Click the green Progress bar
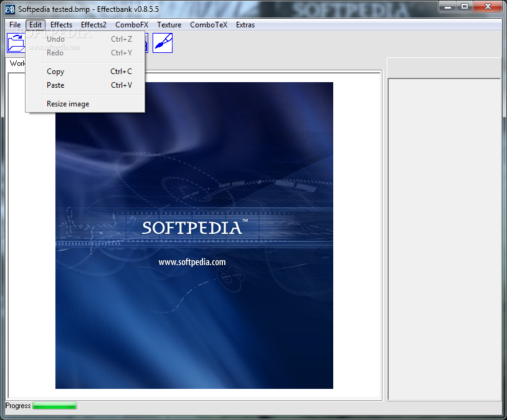This screenshot has width=507, height=420. [55, 406]
